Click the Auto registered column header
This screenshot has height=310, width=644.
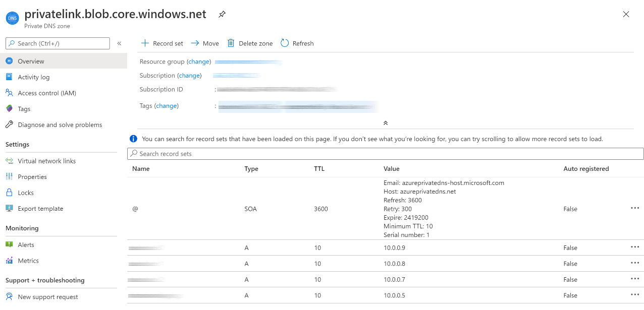click(586, 169)
